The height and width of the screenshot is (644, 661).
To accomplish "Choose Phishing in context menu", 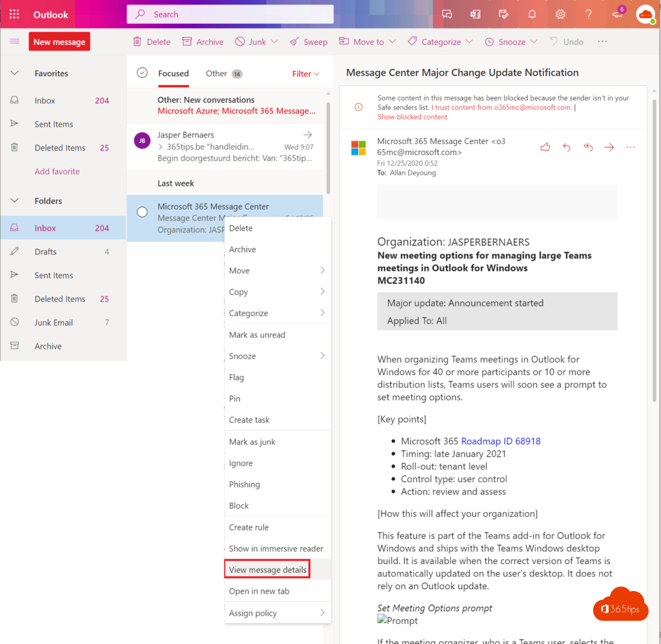I will [x=278, y=484].
